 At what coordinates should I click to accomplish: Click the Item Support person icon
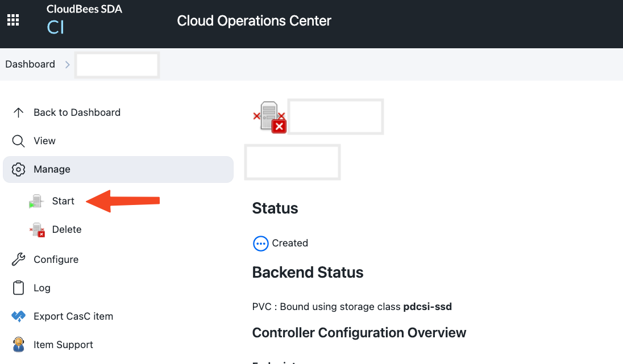(x=18, y=345)
